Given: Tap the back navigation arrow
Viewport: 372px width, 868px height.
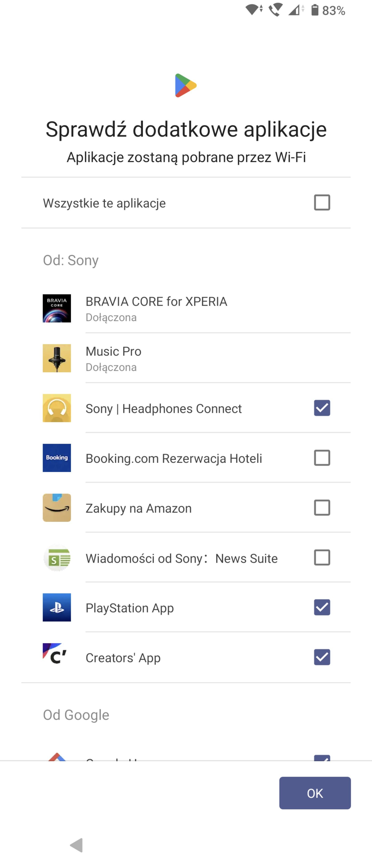Looking at the screenshot, I should click(76, 845).
